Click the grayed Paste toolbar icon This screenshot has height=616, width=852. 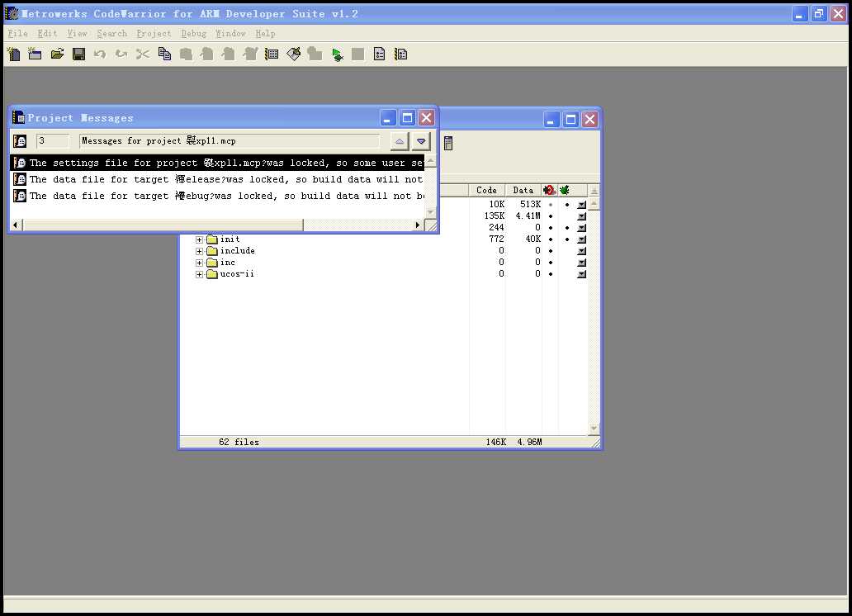186,54
